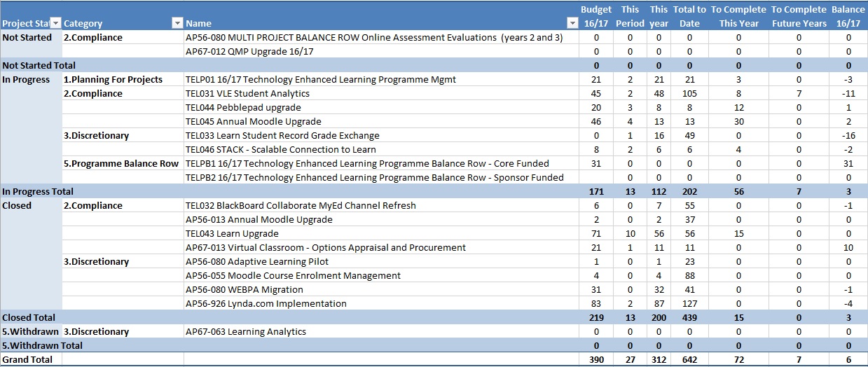Image resolution: width=868 pixels, height=367 pixels.
Task: Select the Not Started Total row label
Action: click(39, 65)
